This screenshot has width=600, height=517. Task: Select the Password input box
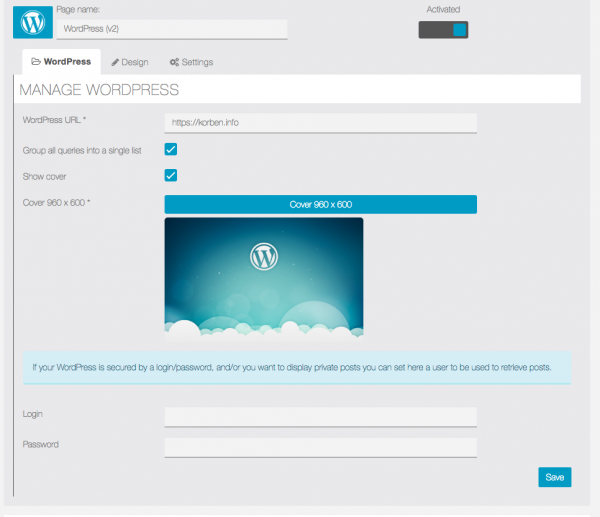tap(320, 447)
